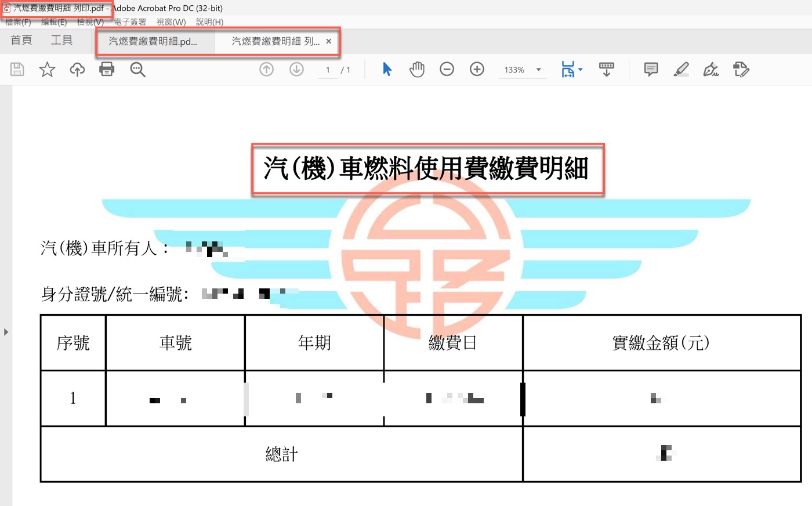Image resolution: width=812 pixels, height=506 pixels.
Task: Click the page number input field
Action: (x=328, y=70)
